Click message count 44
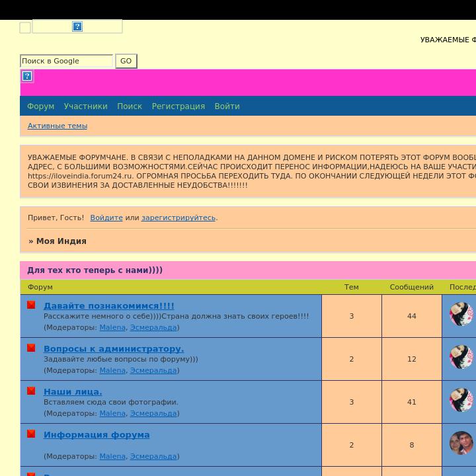 [412, 316]
